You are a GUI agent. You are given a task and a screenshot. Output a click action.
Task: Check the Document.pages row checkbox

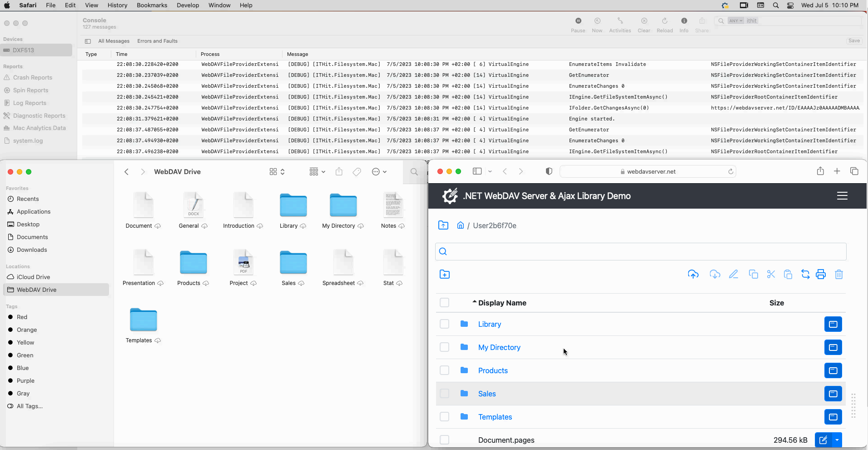click(x=445, y=440)
